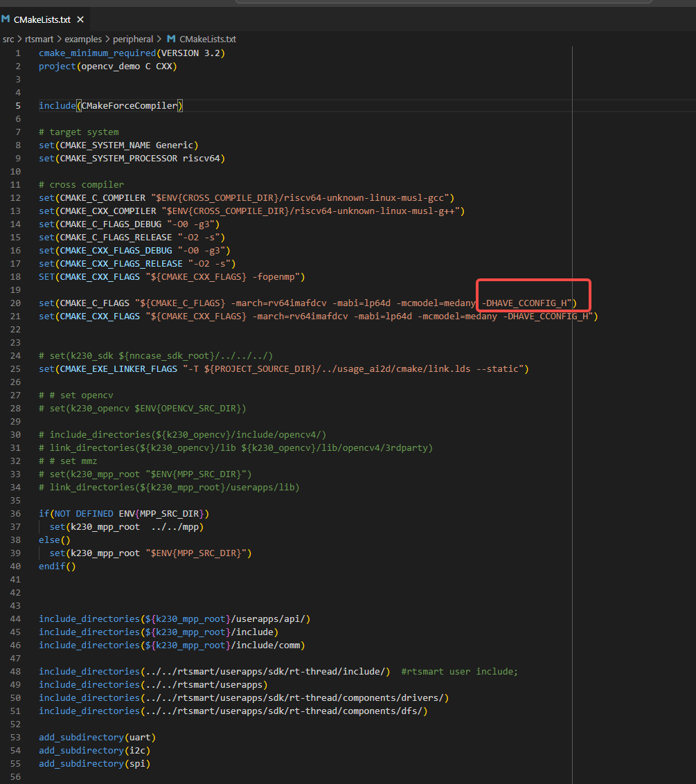Click CMakeLists.txt filename in the breadcrumb

point(208,39)
